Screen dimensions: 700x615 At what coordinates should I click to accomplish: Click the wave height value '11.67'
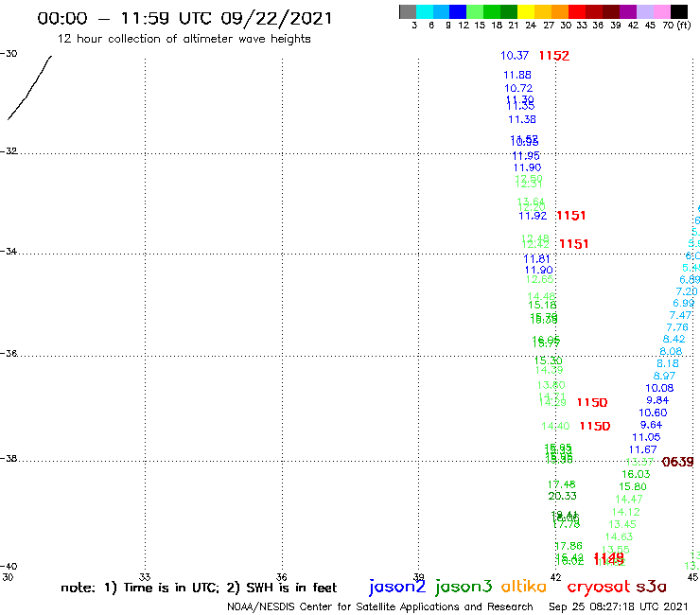pos(643,449)
